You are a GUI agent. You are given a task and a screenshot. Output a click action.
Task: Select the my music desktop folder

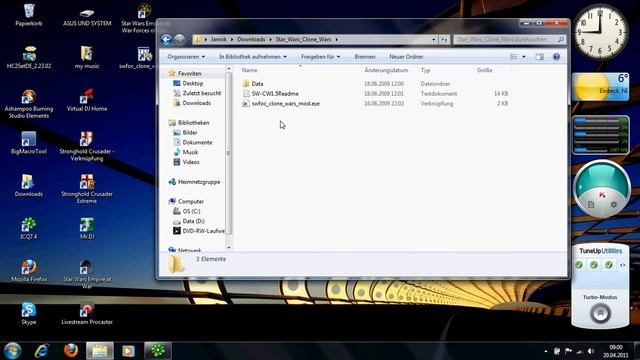tap(87, 57)
